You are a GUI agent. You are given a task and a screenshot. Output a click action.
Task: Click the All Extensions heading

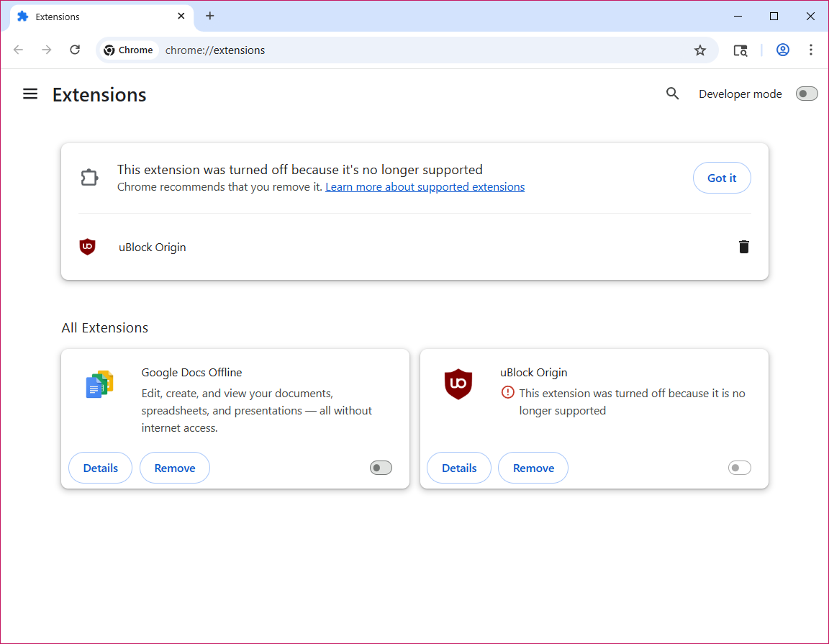[104, 328]
